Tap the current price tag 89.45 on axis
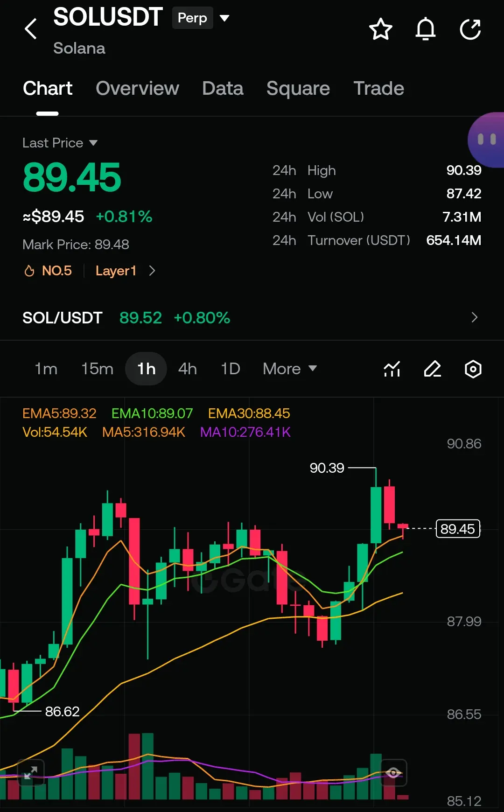Screen dimensions: 504x812 tap(458, 529)
